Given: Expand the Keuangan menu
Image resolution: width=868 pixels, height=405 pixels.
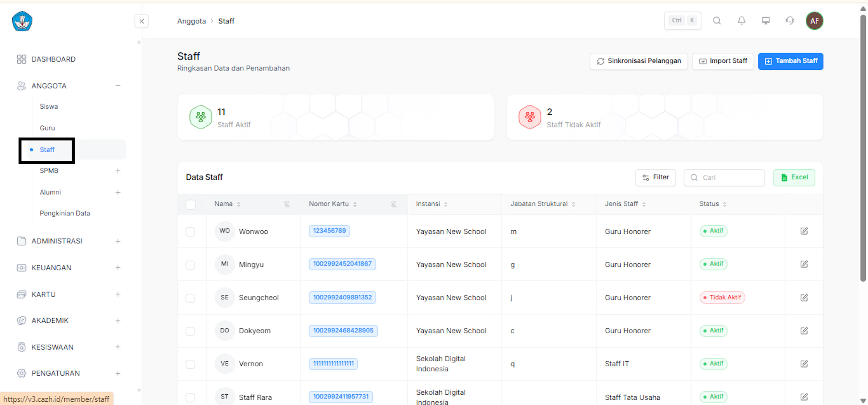Looking at the screenshot, I should [118, 268].
